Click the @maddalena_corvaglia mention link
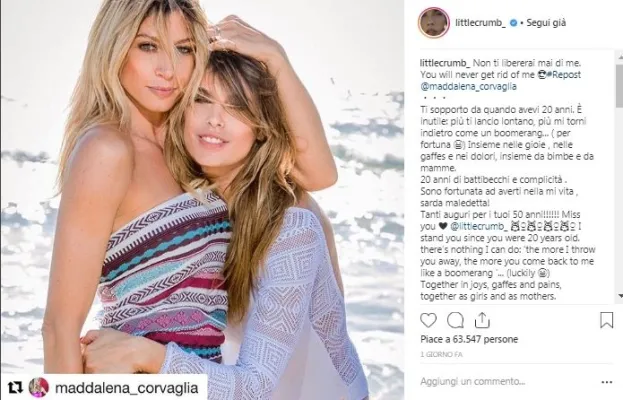 pyautogui.click(x=468, y=86)
